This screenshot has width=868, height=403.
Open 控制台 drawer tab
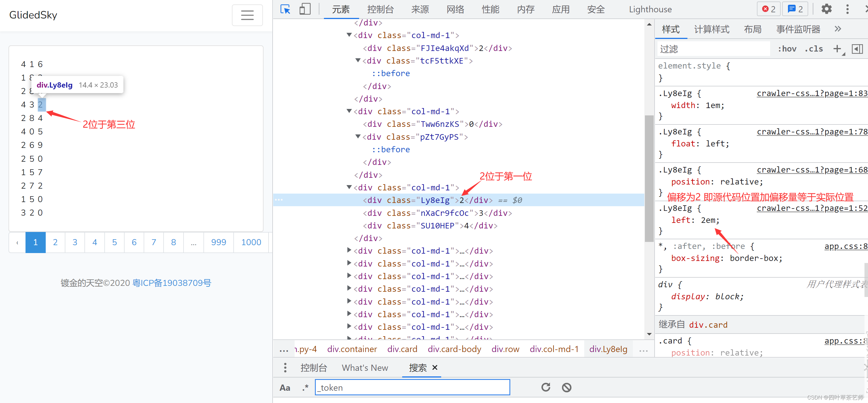(313, 368)
